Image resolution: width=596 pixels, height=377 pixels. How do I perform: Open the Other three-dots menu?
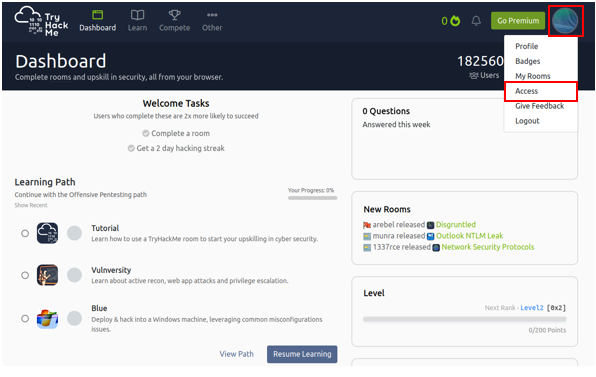point(212,15)
